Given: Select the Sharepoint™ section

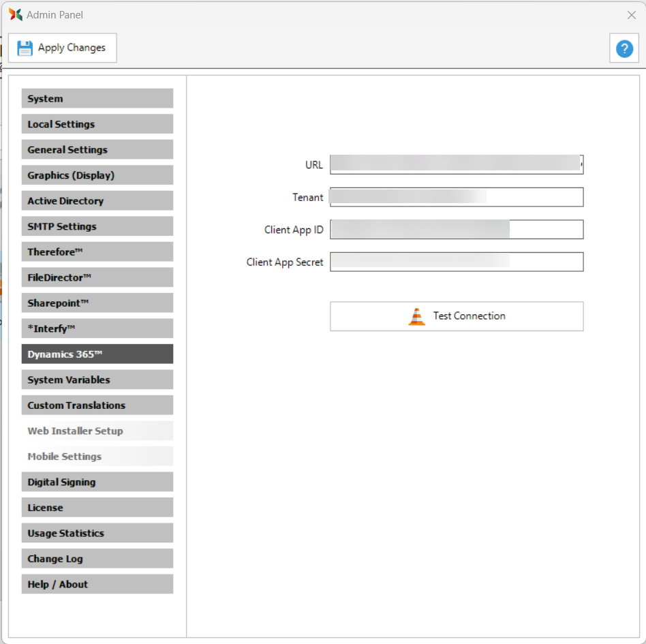Looking at the screenshot, I should [x=97, y=303].
